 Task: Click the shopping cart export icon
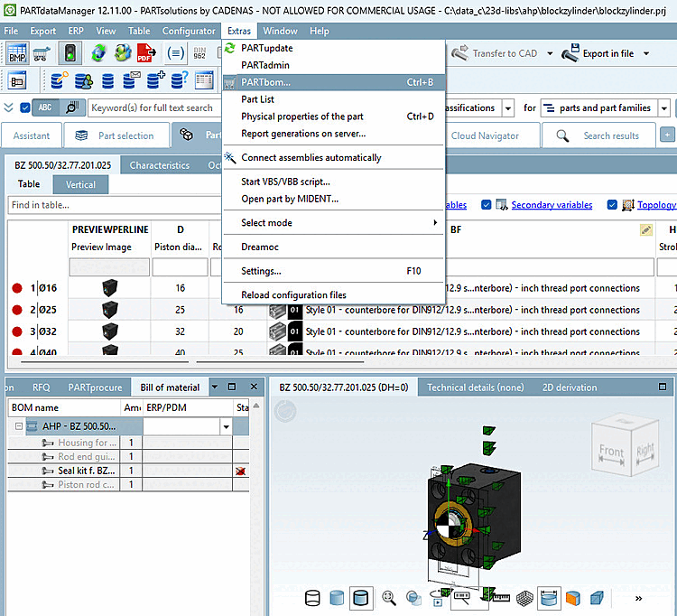42,53
